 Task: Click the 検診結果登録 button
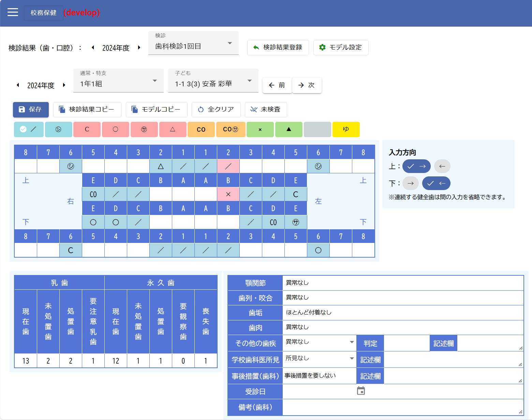coord(278,47)
